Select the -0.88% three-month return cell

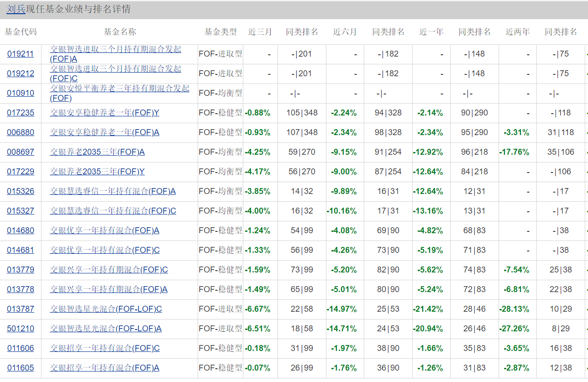pyautogui.click(x=257, y=113)
